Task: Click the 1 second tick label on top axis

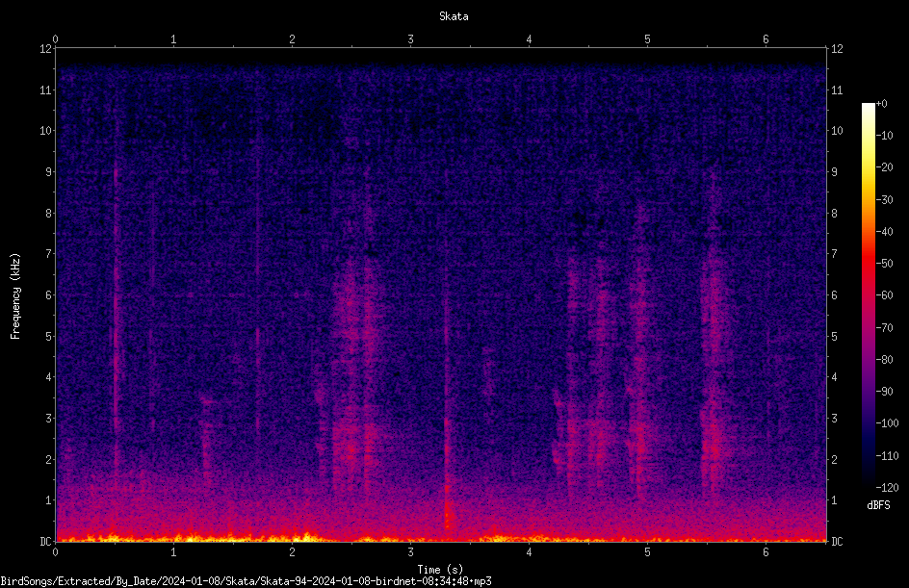Action: coord(173,39)
